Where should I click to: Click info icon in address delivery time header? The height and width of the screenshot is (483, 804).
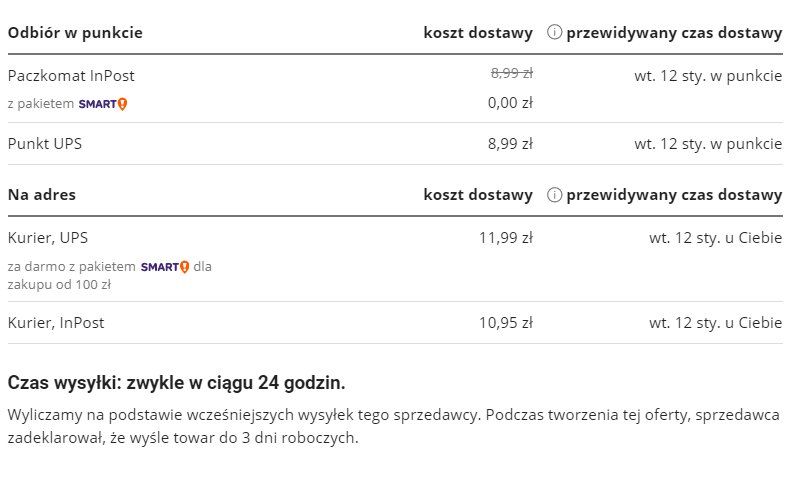click(x=554, y=195)
